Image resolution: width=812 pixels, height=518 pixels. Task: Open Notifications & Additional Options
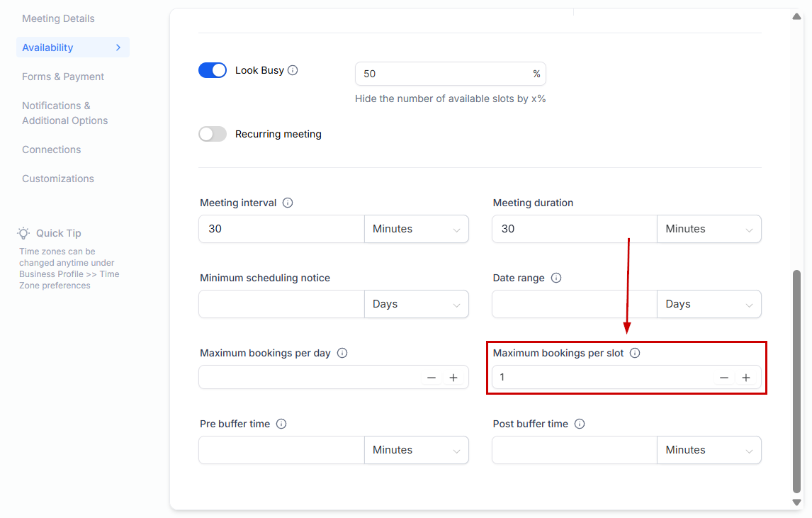pyautogui.click(x=65, y=113)
